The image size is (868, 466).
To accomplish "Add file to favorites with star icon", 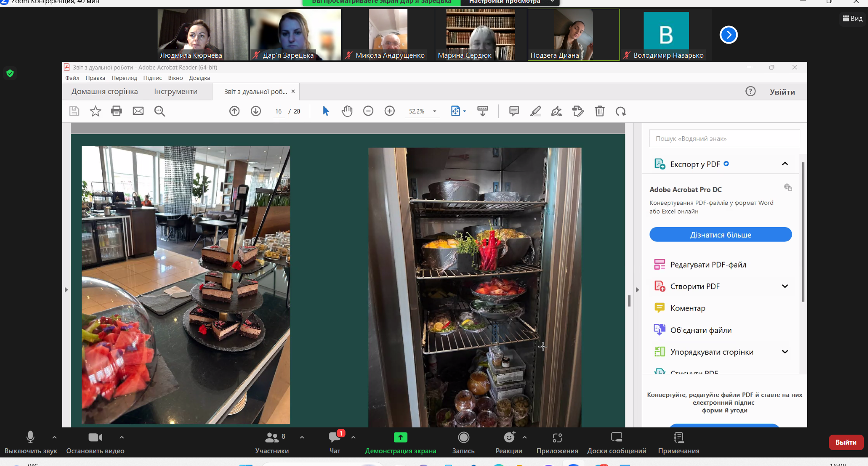I will pyautogui.click(x=95, y=111).
